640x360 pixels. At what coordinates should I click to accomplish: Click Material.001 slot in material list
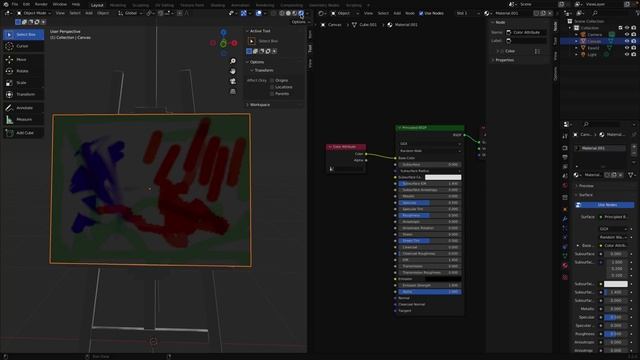tap(600, 148)
